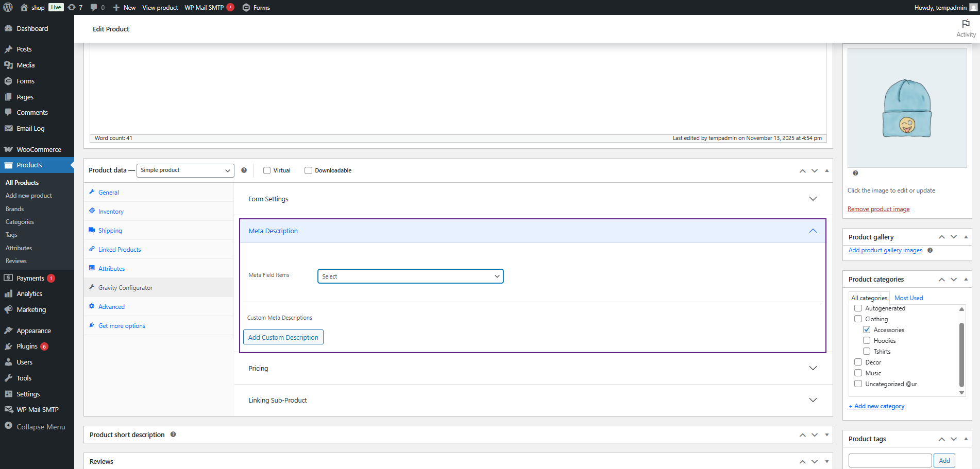Screen dimensions: 980x469
Task: Click help icon next to gallery images link
Action: [930, 251]
